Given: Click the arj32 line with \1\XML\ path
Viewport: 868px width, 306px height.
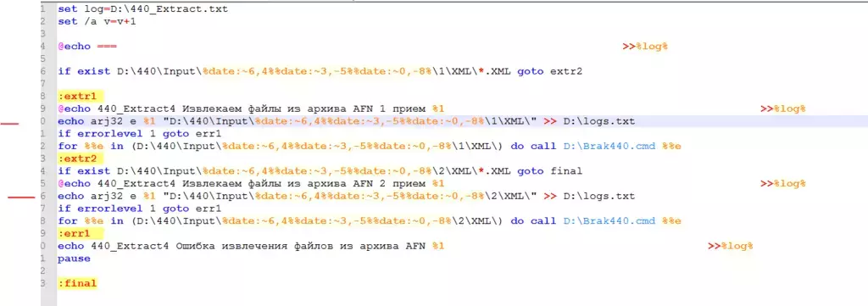Looking at the screenshot, I should [x=346, y=121].
